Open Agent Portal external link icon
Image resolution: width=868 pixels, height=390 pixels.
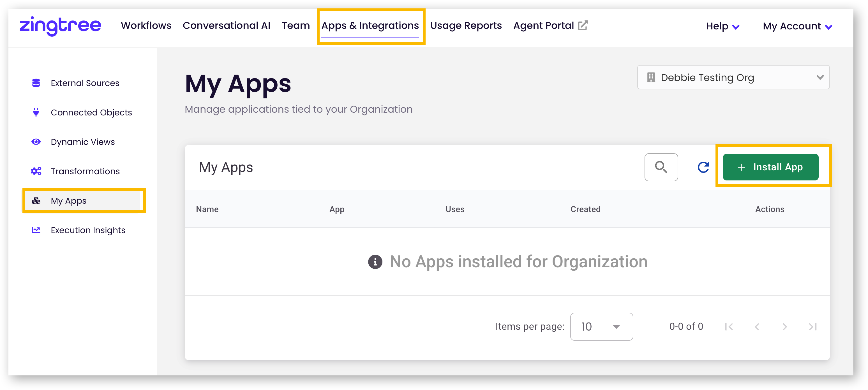coord(583,25)
